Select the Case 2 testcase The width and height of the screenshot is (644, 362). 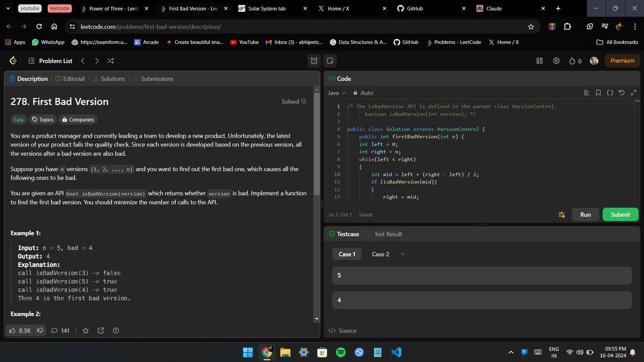(x=380, y=254)
